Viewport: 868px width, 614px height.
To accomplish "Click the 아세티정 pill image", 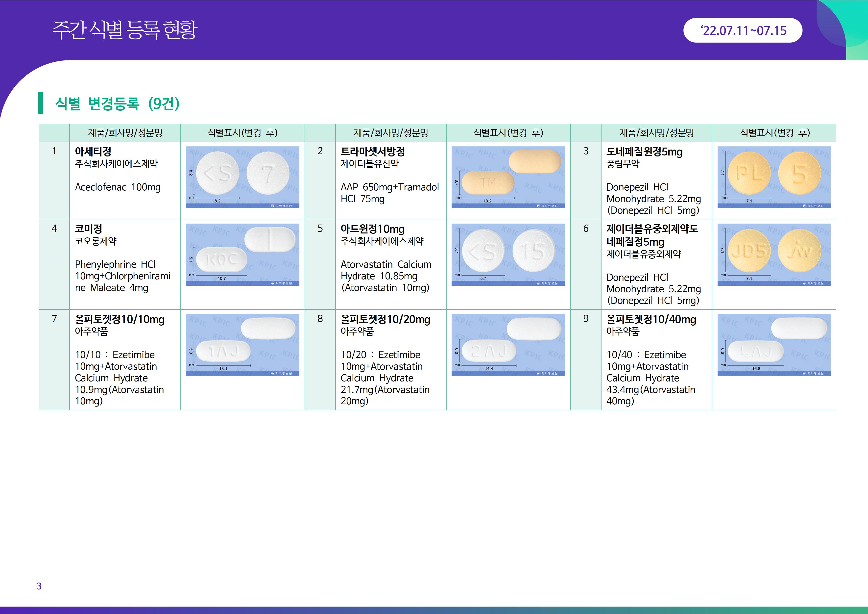I will [x=242, y=177].
